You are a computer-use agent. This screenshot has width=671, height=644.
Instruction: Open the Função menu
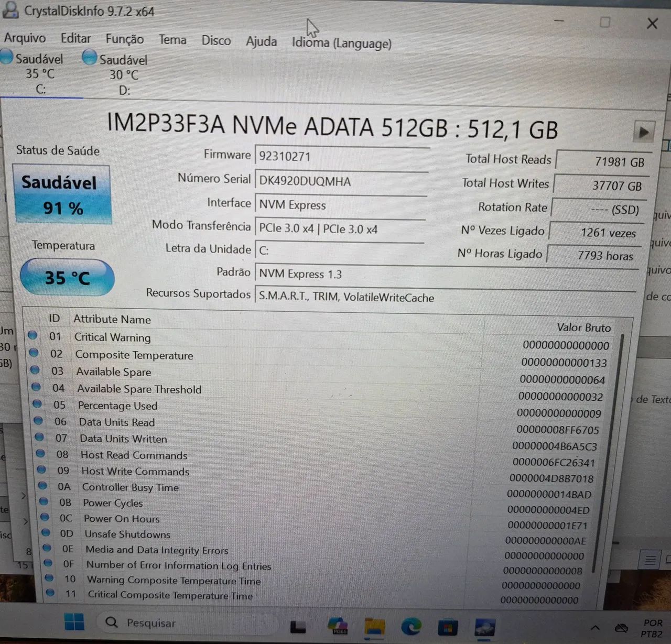[x=125, y=39]
